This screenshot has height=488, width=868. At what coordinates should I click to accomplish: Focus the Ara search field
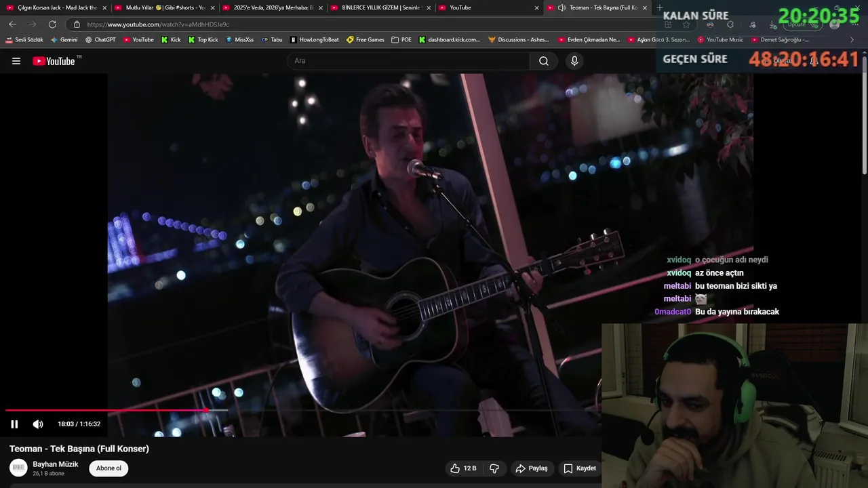pos(408,61)
